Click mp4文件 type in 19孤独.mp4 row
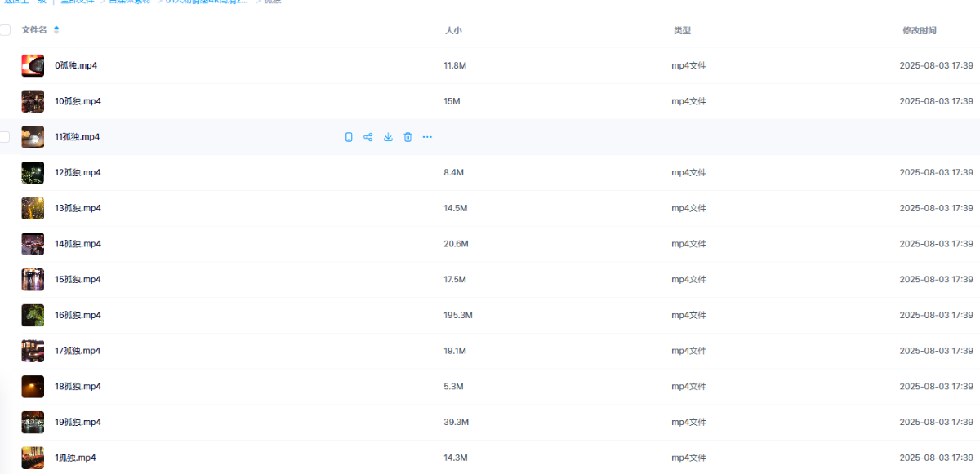The height and width of the screenshot is (474, 980). point(688,422)
